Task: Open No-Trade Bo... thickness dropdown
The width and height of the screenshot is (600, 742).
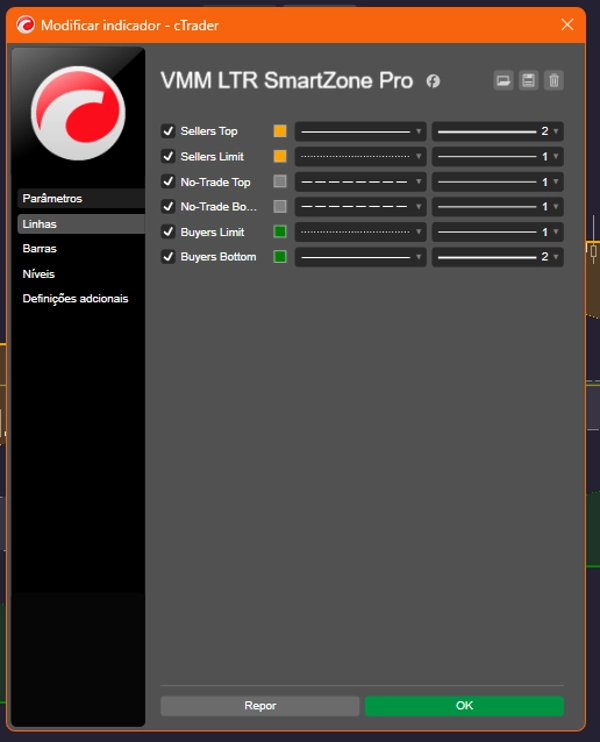Action: (x=498, y=207)
